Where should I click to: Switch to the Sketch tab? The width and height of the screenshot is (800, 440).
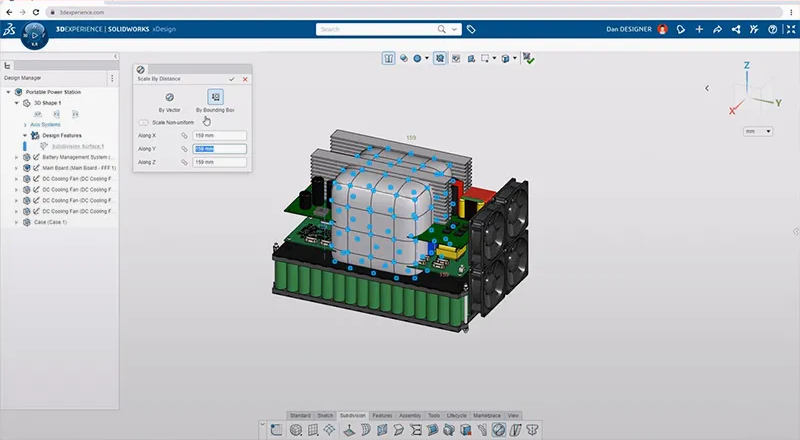[325, 415]
